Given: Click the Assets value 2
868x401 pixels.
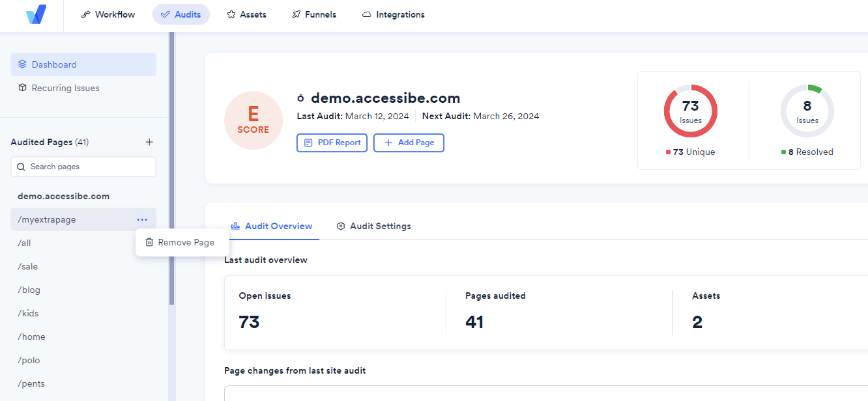Looking at the screenshot, I should [x=697, y=322].
